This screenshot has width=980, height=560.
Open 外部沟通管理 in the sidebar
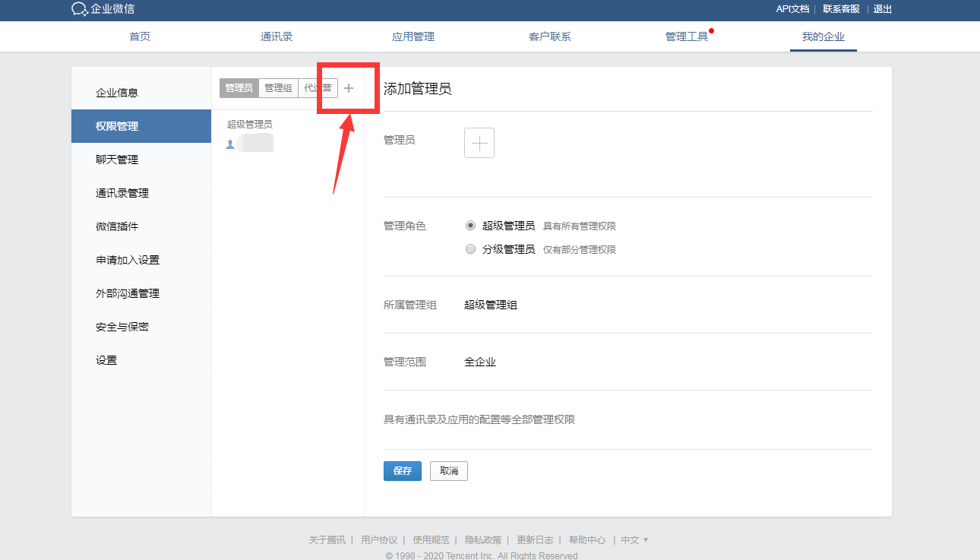[141, 293]
